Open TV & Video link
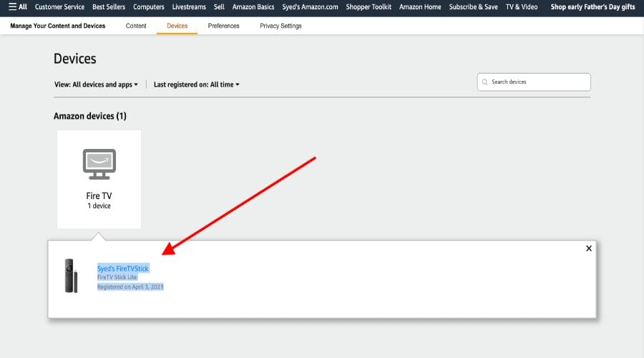Image resolution: width=644 pixels, height=358 pixels. [x=522, y=7]
